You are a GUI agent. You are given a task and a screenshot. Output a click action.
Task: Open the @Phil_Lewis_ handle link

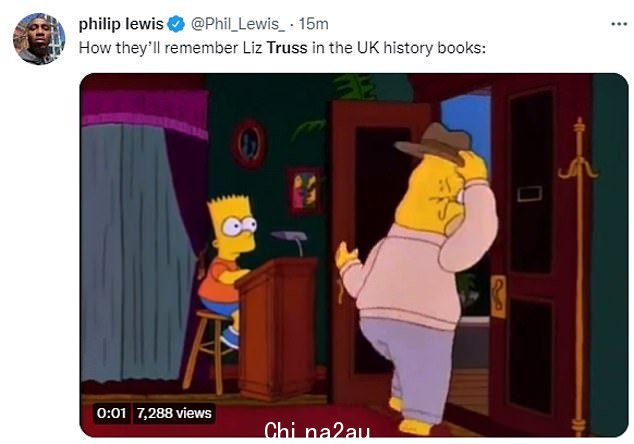(x=237, y=24)
